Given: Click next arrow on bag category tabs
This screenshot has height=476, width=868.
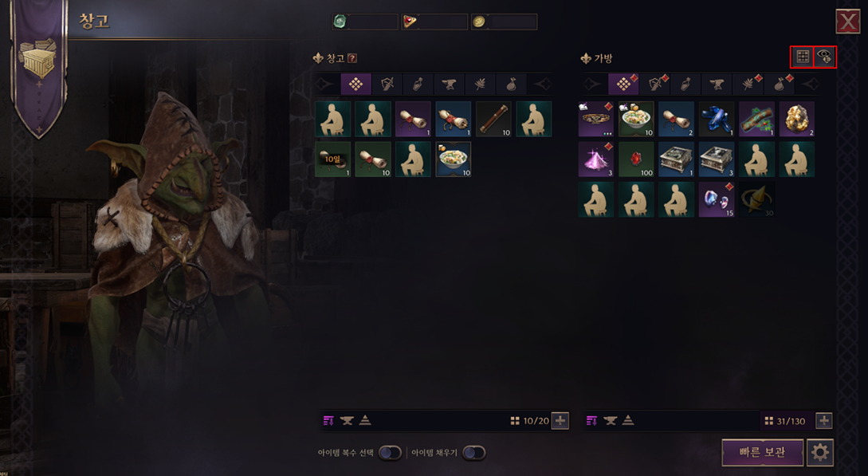Looking at the screenshot, I should (811, 85).
